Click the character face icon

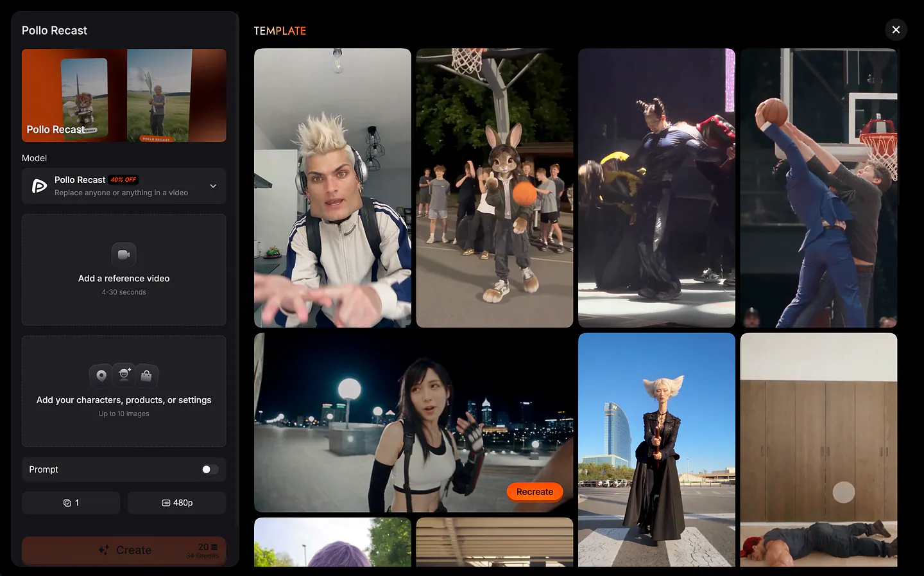pyautogui.click(x=124, y=374)
